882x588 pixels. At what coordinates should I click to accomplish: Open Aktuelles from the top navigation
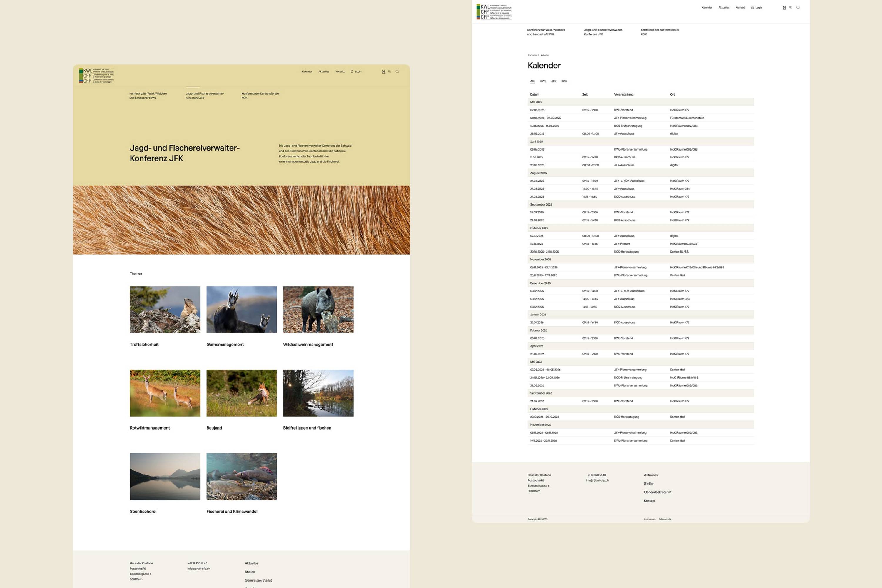pos(724,7)
